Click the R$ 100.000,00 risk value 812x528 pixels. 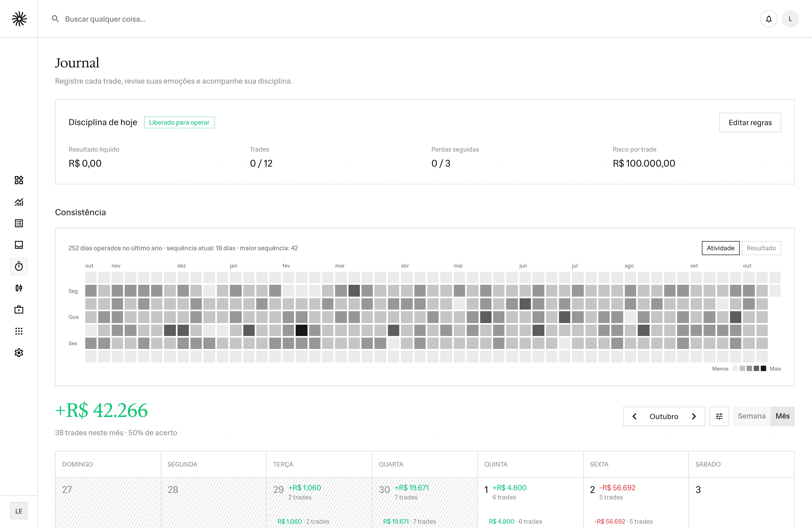tap(644, 163)
